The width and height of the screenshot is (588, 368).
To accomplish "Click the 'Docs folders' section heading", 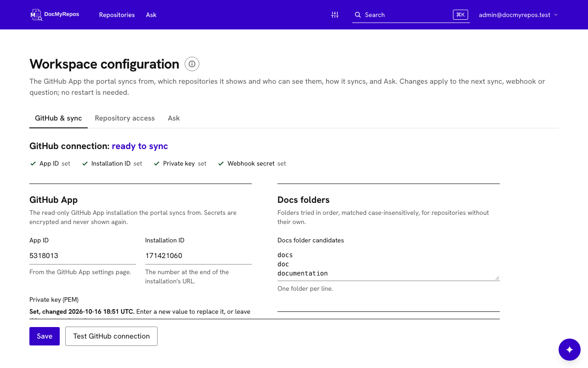I will (304, 200).
